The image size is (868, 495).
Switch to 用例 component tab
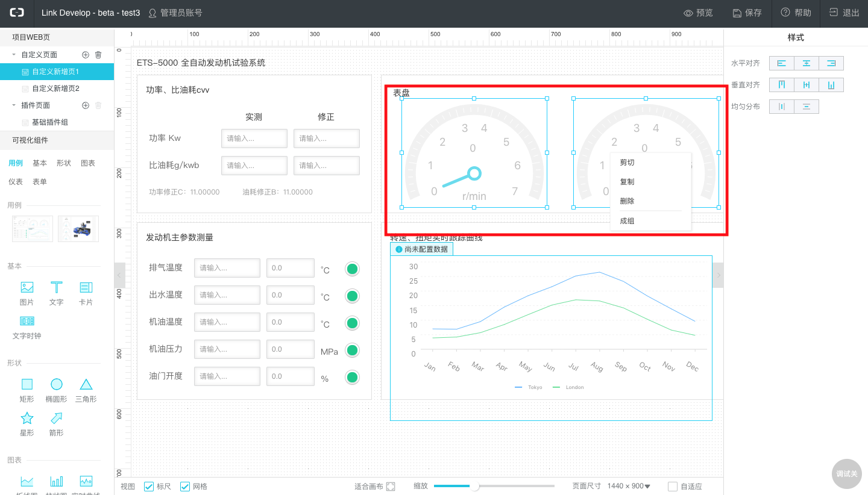tap(16, 163)
